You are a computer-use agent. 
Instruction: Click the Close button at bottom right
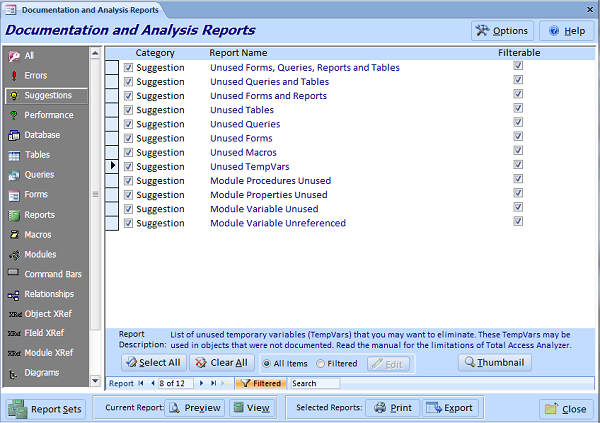[x=566, y=409]
